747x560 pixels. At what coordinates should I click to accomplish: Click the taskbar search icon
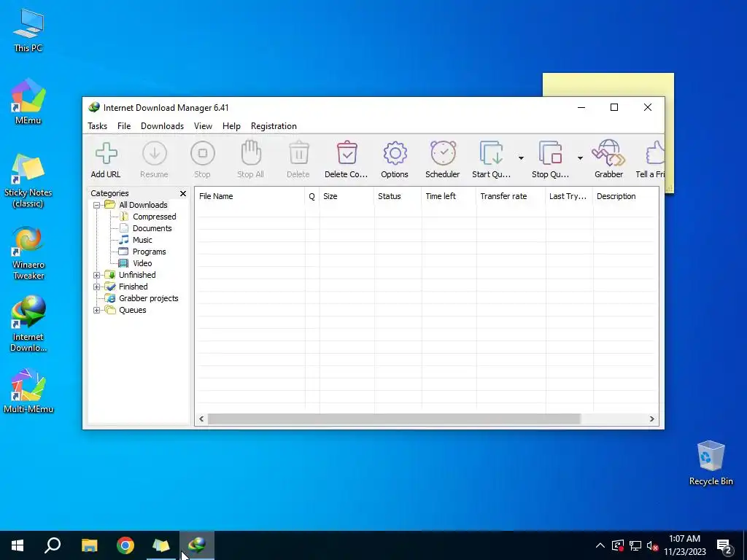(x=53, y=545)
